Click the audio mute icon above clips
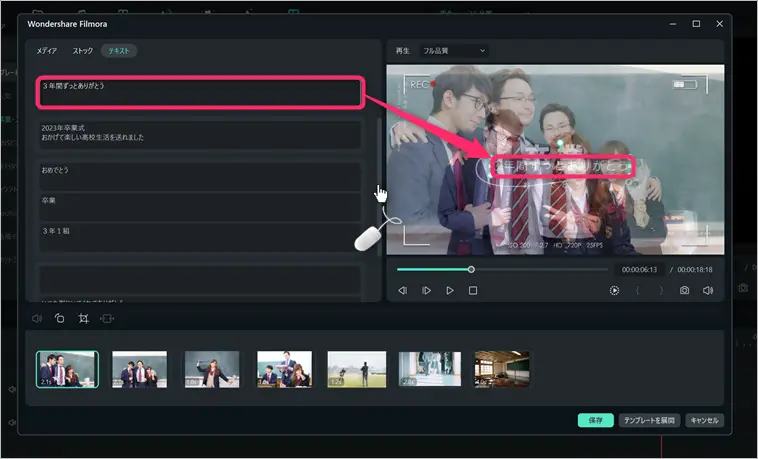This screenshot has width=758, height=459. [37, 318]
